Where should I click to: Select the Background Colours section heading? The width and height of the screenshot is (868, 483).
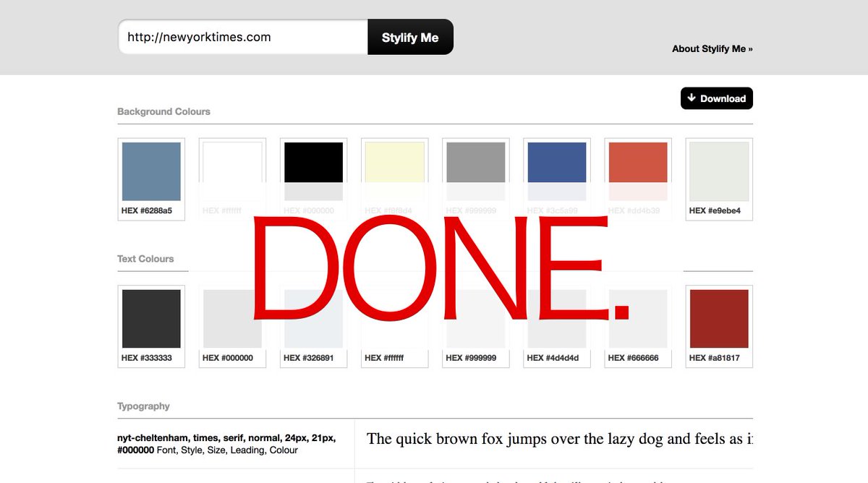tap(163, 111)
